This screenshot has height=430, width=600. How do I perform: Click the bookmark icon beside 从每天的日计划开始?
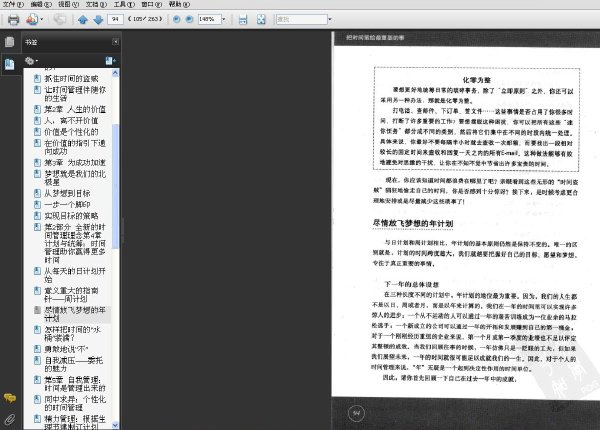tap(37, 271)
